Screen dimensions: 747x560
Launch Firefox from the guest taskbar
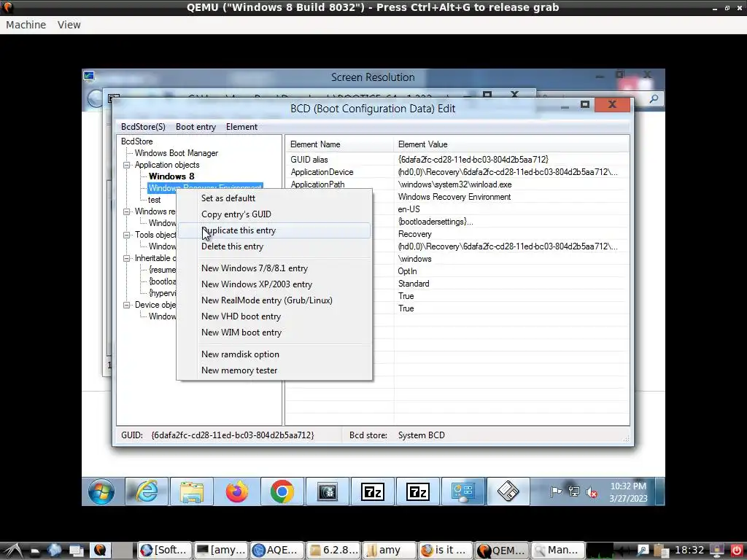coord(237,491)
